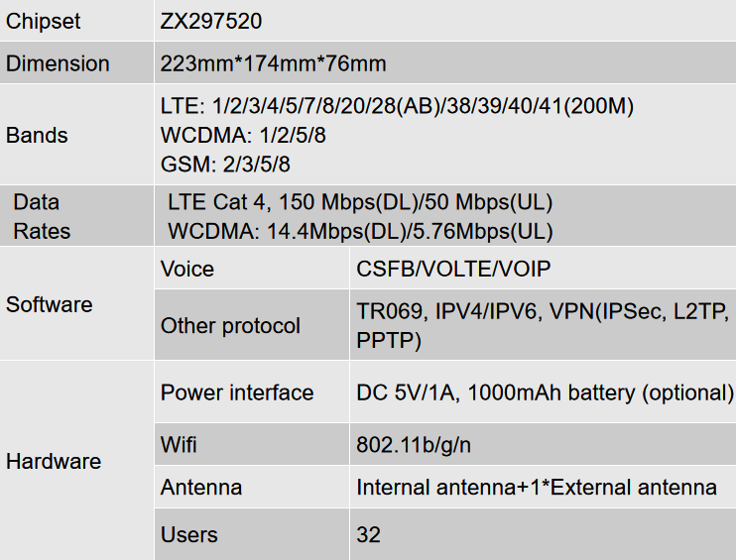Click the Power interface label
This screenshot has width=736, height=560.
click(x=237, y=392)
